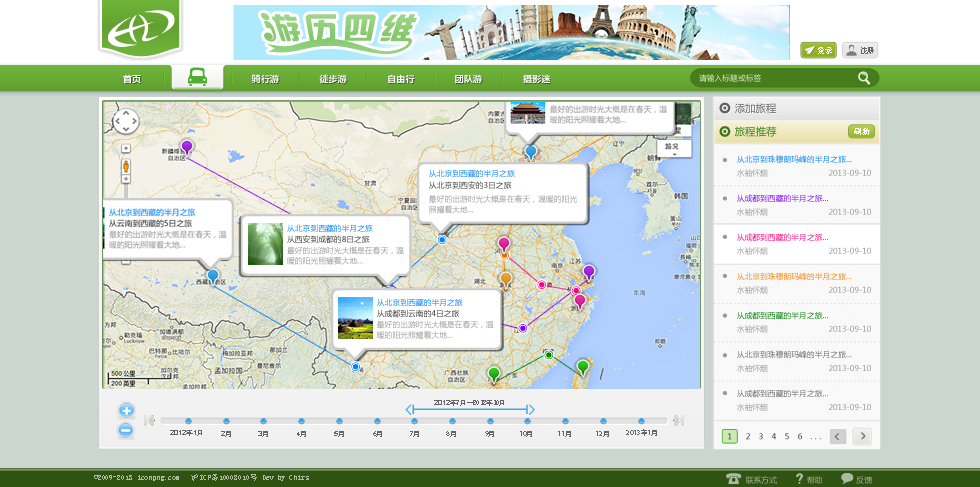The height and width of the screenshot is (487, 980).
Task: Click the timeline zoom-in plus icon
Action: 126,410
